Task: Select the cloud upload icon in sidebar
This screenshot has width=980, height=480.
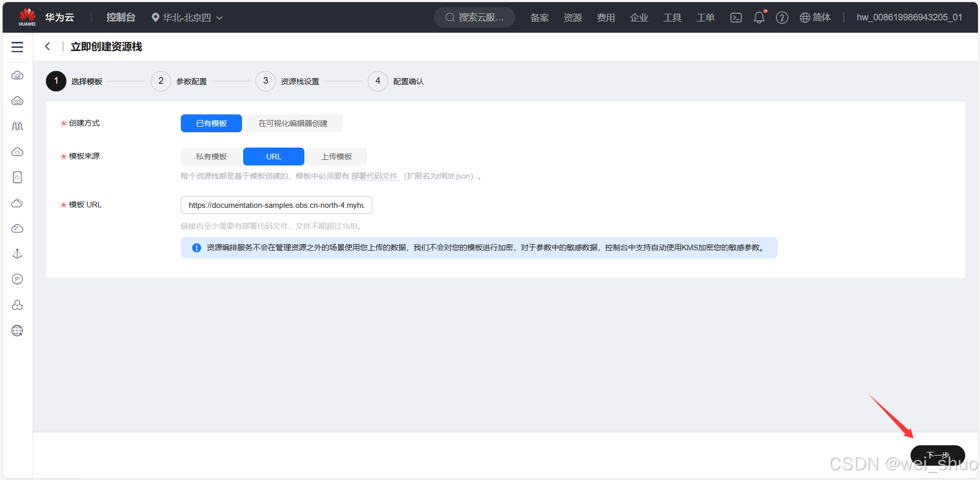Action: (17, 152)
